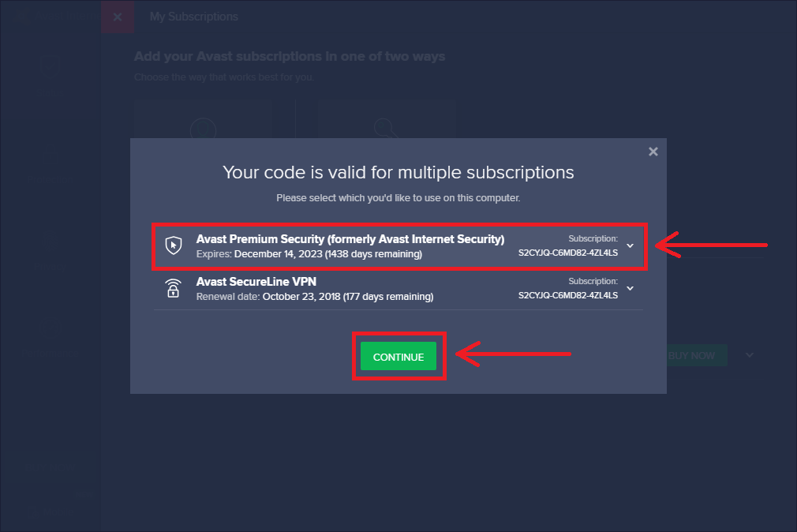Click Buy Now in the left sidebar

click(x=51, y=467)
